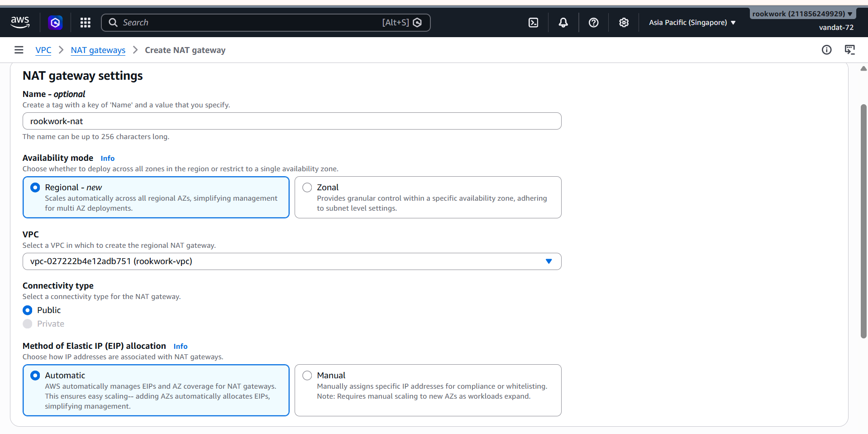This screenshot has height=434, width=868.
Task: Click the Amazon Q icon inside search bar
Action: (x=417, y=22)
